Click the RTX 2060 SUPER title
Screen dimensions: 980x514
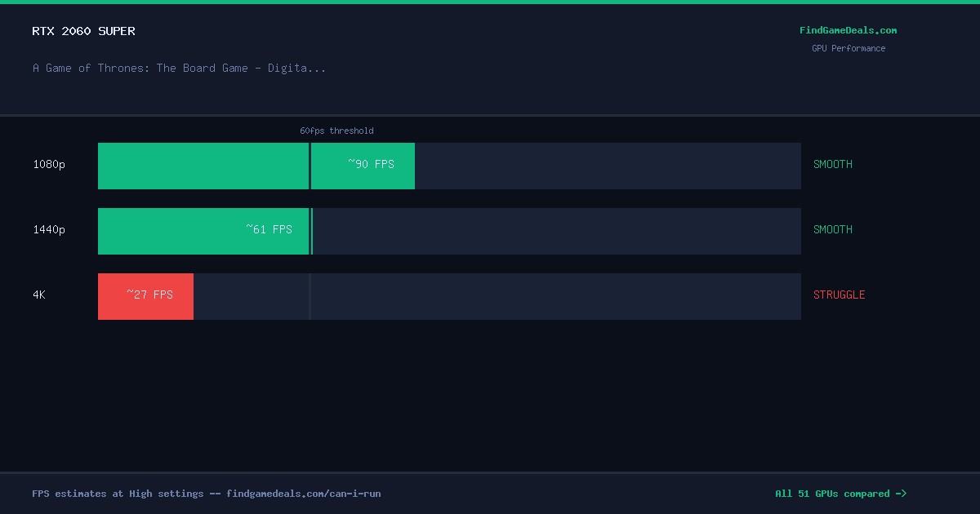point(84,31)
